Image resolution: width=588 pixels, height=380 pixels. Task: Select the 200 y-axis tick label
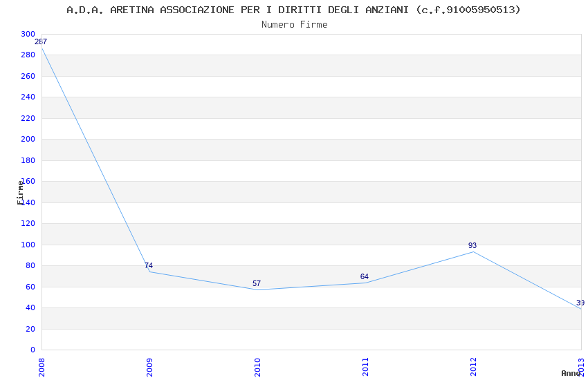pyautogui.click(x=28, y=140)
